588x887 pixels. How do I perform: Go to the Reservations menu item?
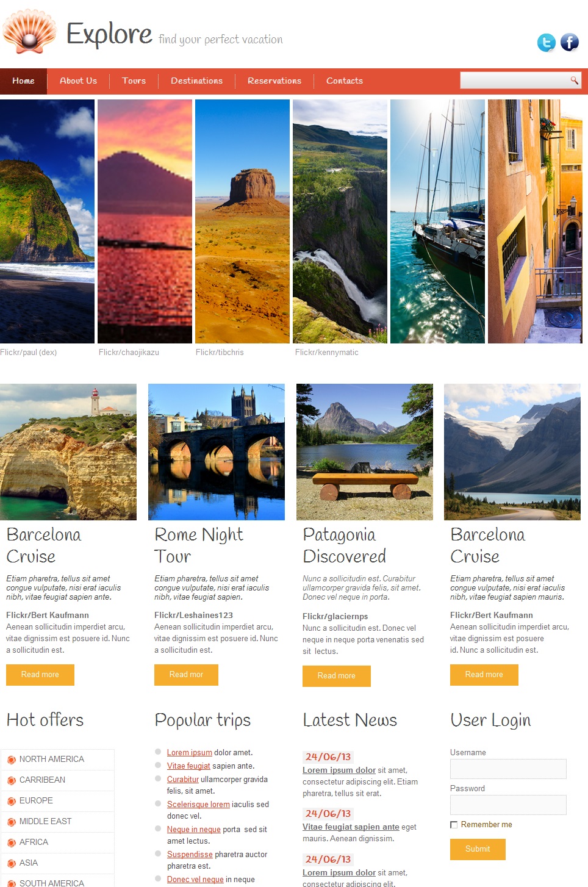point(274,81)
